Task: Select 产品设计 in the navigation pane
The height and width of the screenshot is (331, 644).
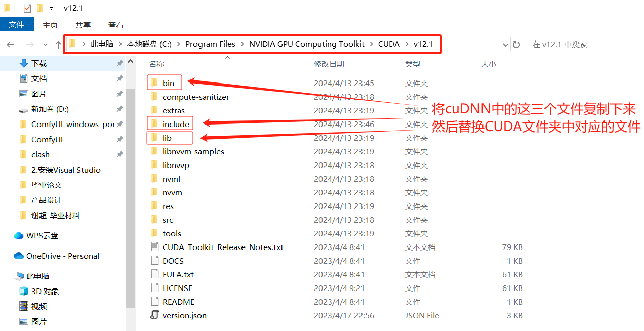Action: [47, 200]
